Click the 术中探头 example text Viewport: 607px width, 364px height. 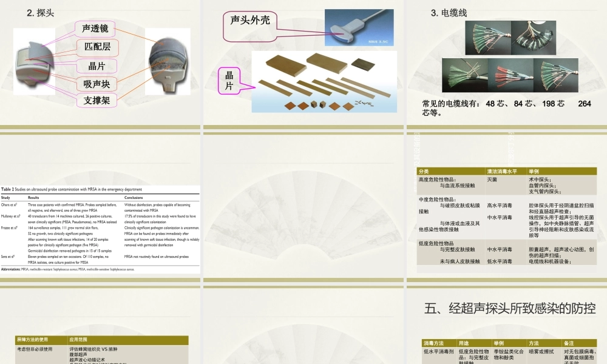coord(540,180)
